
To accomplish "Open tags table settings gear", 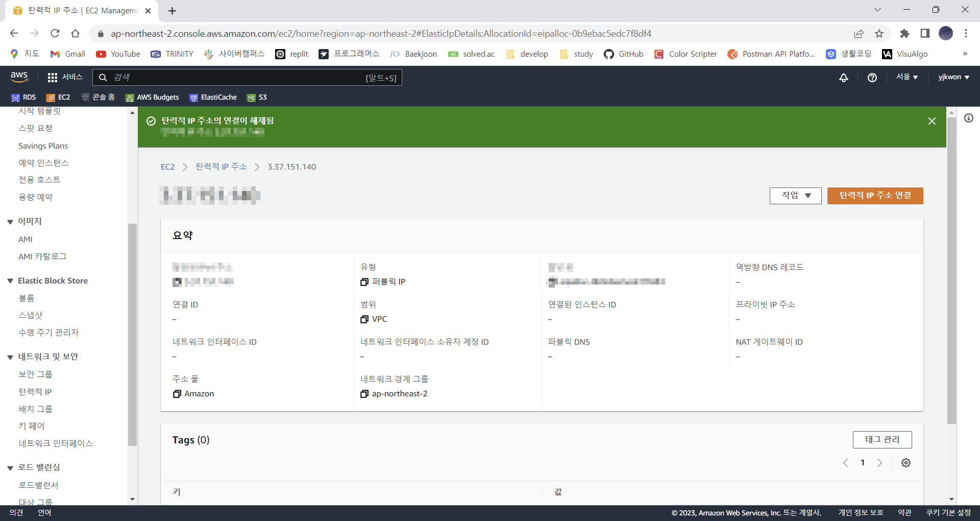I will coord(906,463).
